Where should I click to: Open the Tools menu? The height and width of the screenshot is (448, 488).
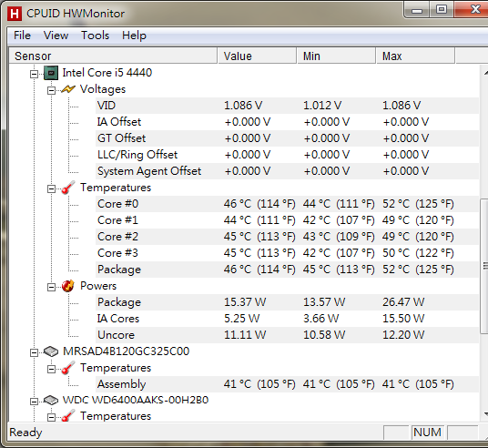[x=95, y=36]
